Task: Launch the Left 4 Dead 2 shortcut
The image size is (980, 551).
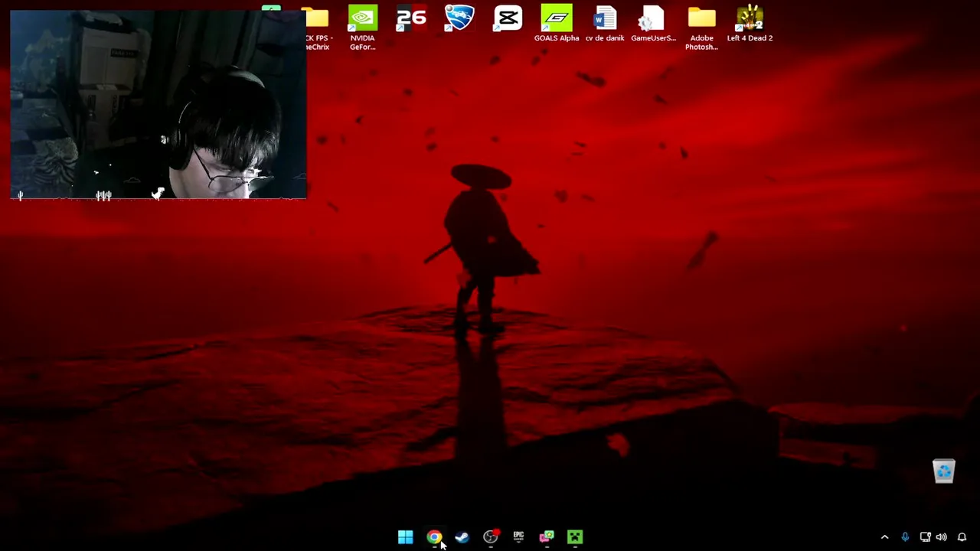Action: [750, 24]
